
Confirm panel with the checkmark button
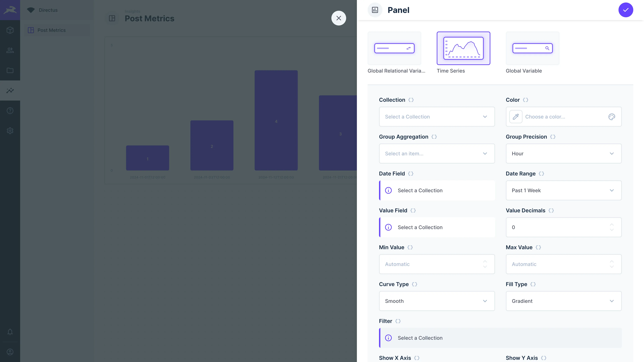626,10
